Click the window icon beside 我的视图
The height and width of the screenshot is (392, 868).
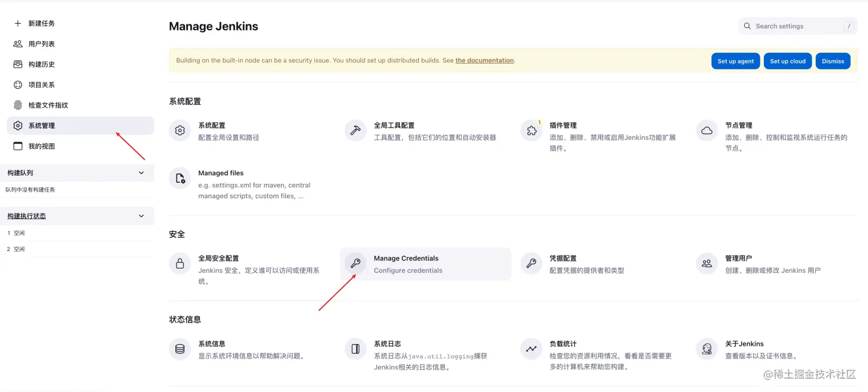(x=17, y=146)
